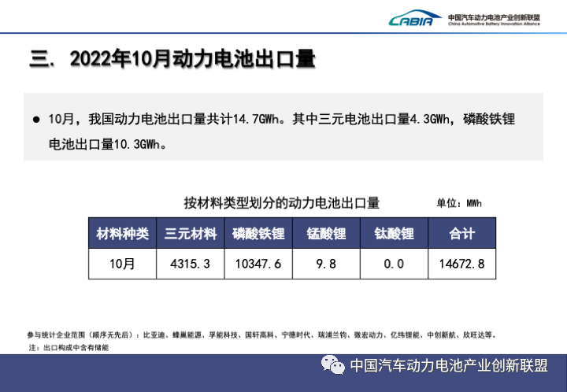Select the cell with value 9.8
This screenshot has height=392, width=567.
point(325,264)
